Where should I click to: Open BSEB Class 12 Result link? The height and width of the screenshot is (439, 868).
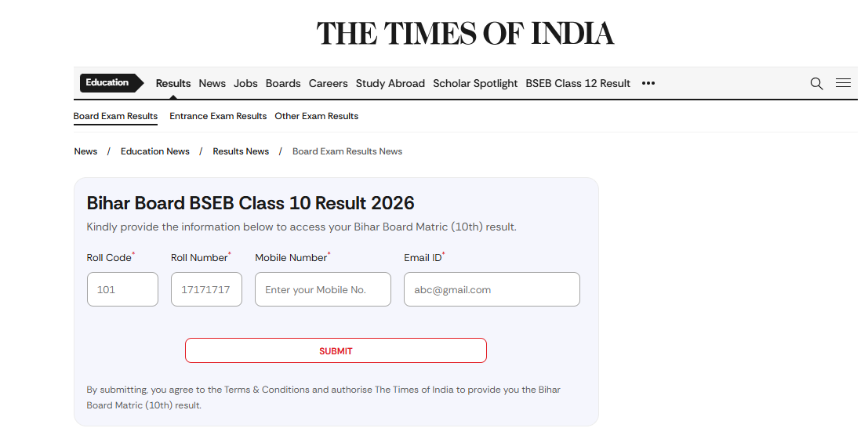pyautogui.click(x=578, y=83)
